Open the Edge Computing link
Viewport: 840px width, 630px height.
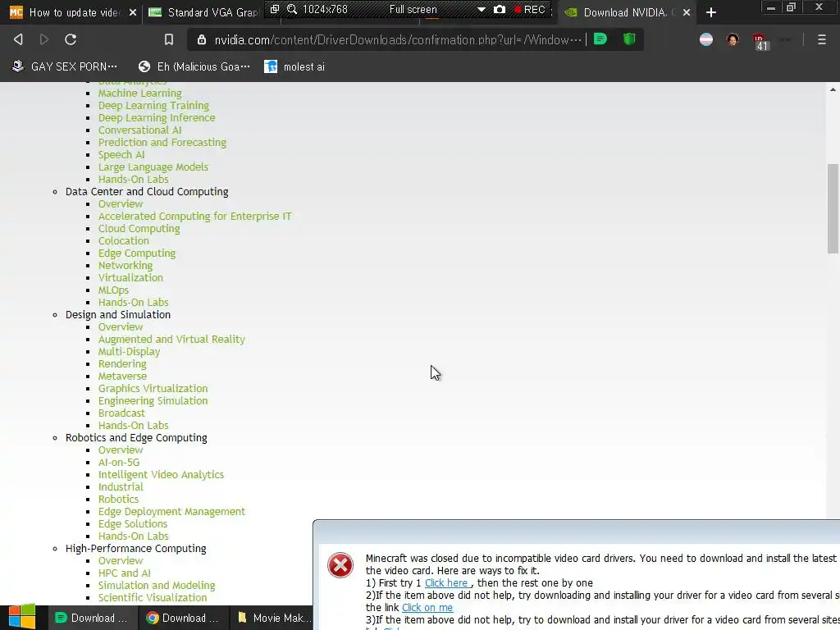(137, 253)
